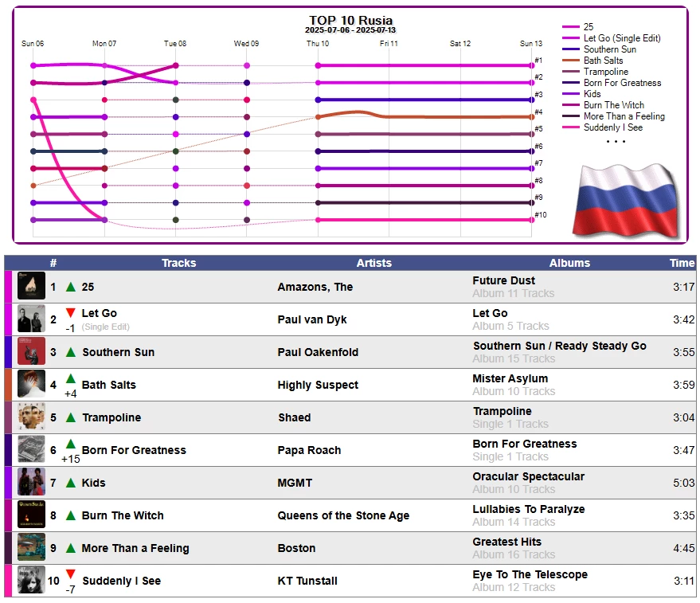Open the Oracular Spectacular album
Viewport: 700px width, 603px height.
click(x=529, y=476)
